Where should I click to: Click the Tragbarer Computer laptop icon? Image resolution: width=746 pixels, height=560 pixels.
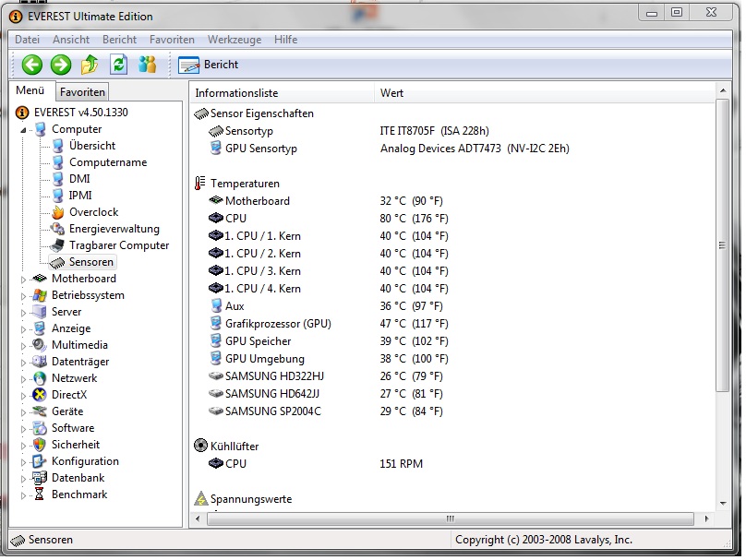(57, 245)
